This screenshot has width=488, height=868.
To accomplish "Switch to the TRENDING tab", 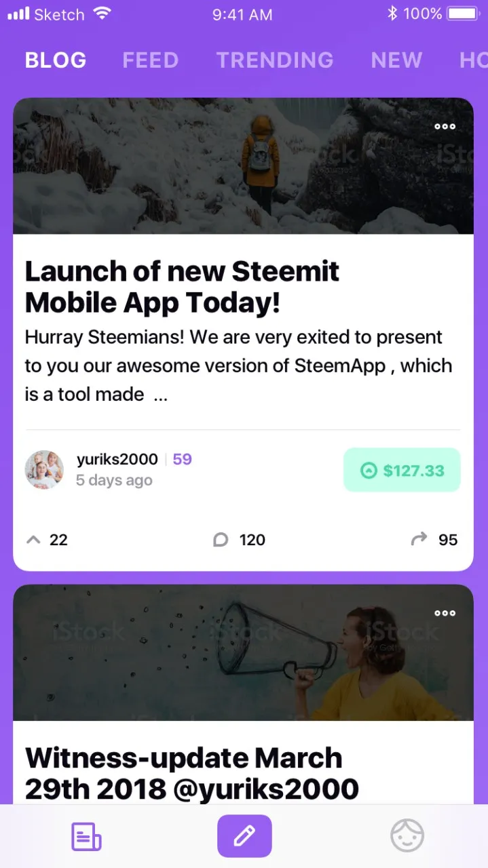I will [x=275, y=60].
